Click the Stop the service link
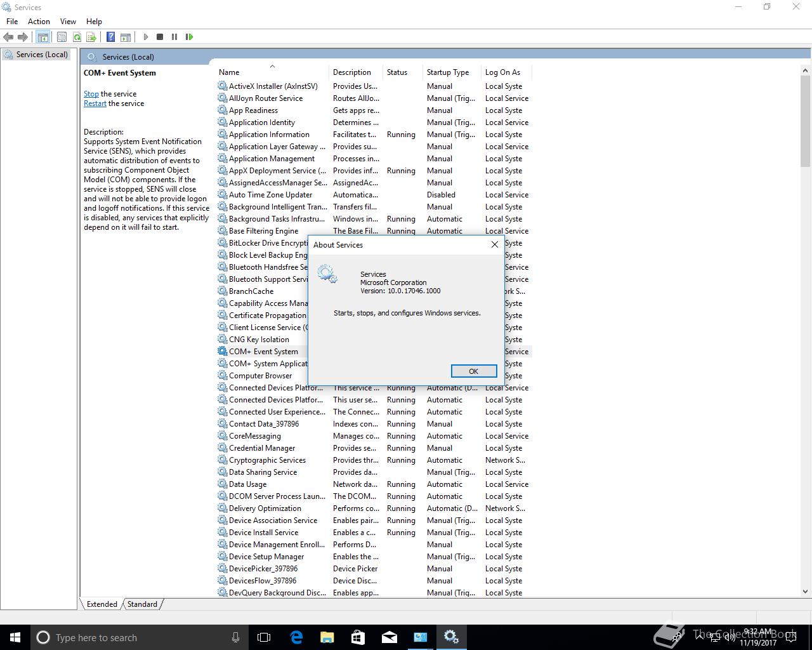812x650 pixels. (x=91, y=93)
